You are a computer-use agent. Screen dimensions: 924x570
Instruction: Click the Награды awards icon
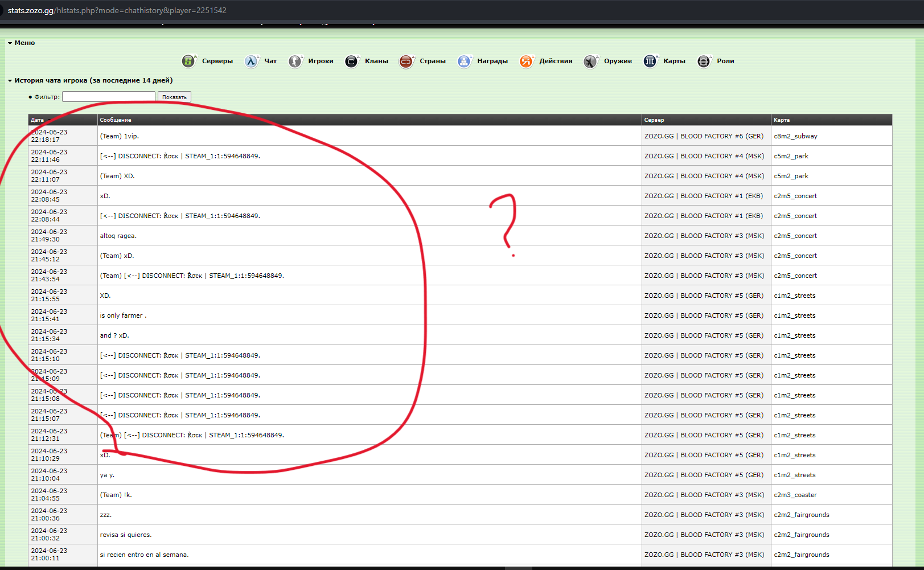[464, 61]
